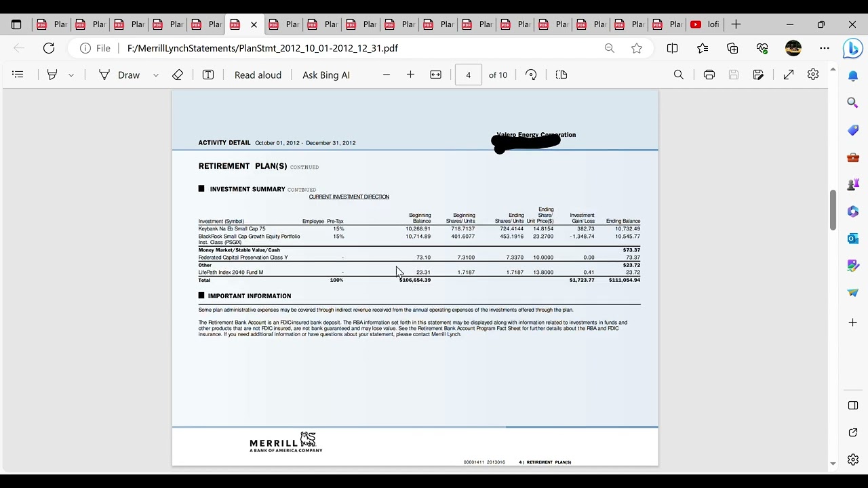Click Merrill logo in page footer
Screen dimensions: 868x488
286,442
